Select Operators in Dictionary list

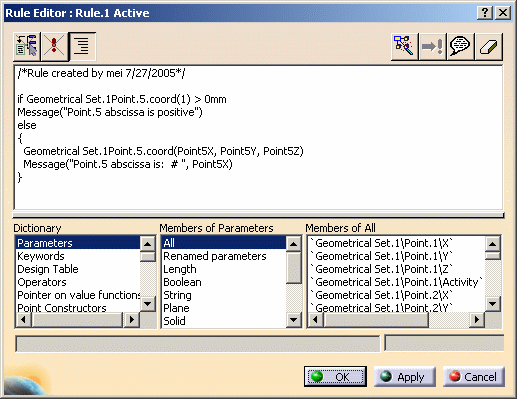coord(42,282)
